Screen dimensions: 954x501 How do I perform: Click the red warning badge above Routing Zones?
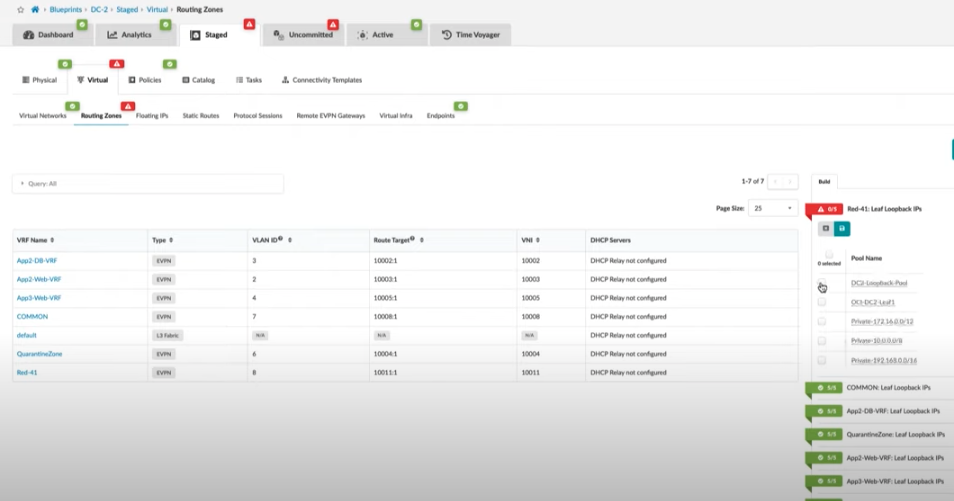point(128,106)
